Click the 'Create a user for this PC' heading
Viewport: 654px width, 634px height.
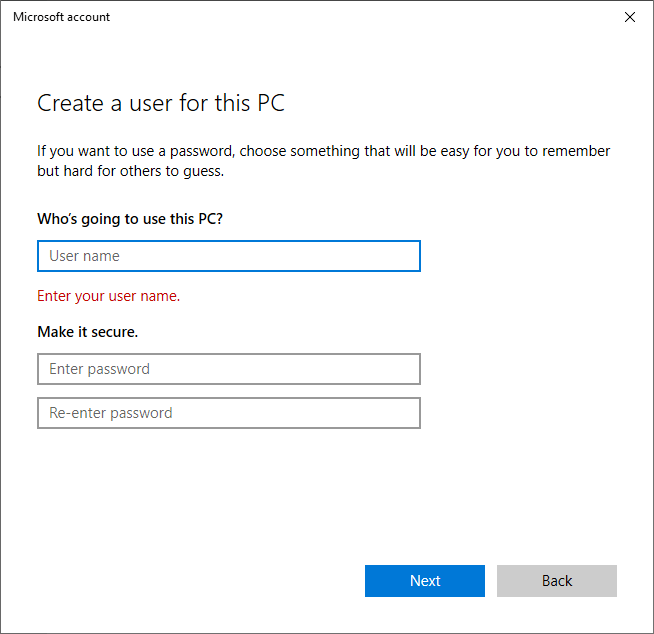tap(161, 103)
